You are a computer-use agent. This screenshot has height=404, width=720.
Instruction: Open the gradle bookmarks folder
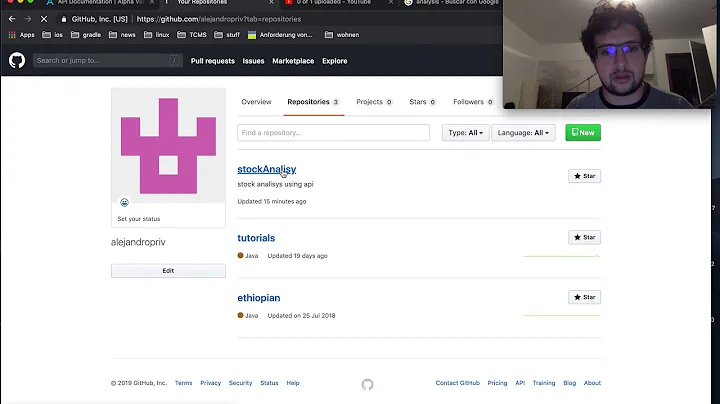point(86,35)
